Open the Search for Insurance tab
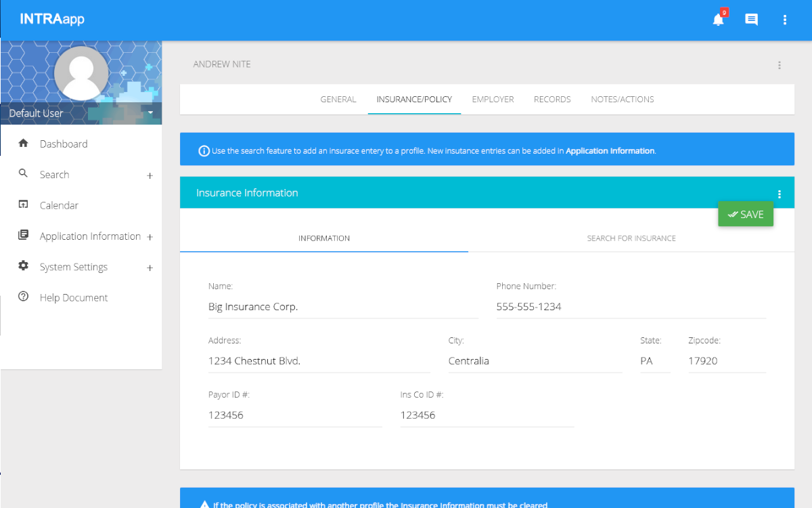This screenshot has width=812, height=508. [631, 238]
